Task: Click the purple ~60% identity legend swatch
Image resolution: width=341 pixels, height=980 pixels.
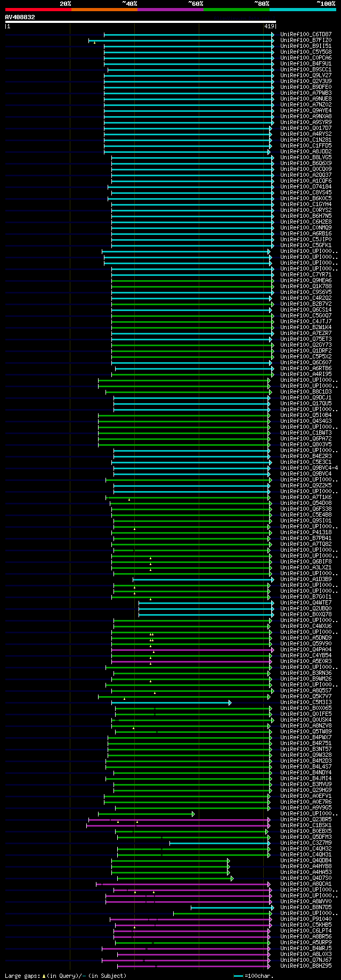Action: coord(170,10)
